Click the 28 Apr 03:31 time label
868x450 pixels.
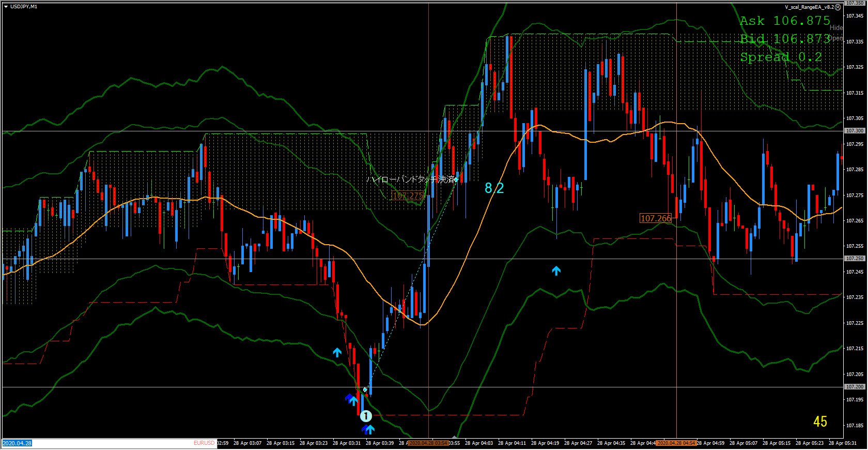[x=347, y=443]
